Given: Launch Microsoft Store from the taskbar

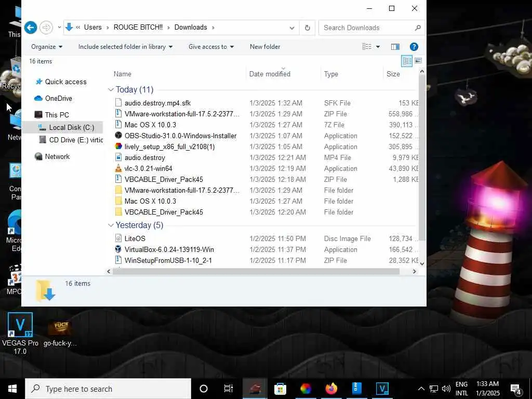Looking at the screenshot, I should (280, 389).
